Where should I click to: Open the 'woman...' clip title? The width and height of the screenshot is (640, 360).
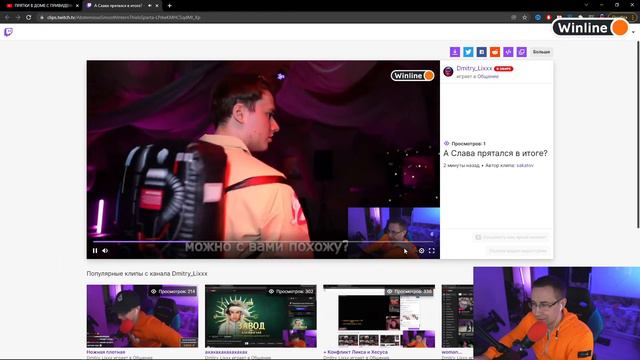[452, 352]
